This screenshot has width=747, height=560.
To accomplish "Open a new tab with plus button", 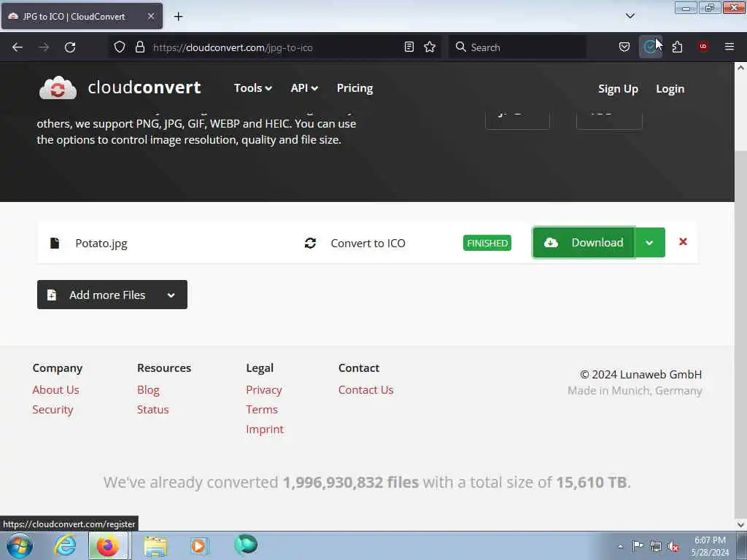I will point(178,16).
